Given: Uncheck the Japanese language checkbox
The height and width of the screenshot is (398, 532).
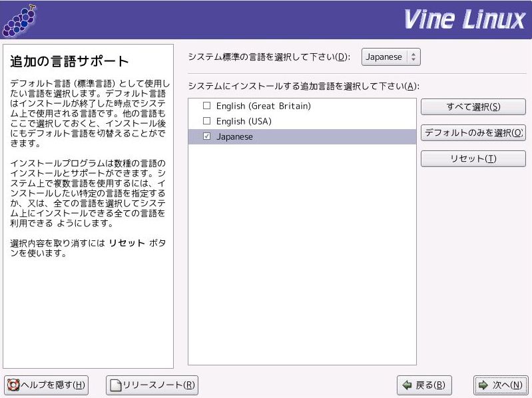Looking at the screenshot, I should coord(206,136).
